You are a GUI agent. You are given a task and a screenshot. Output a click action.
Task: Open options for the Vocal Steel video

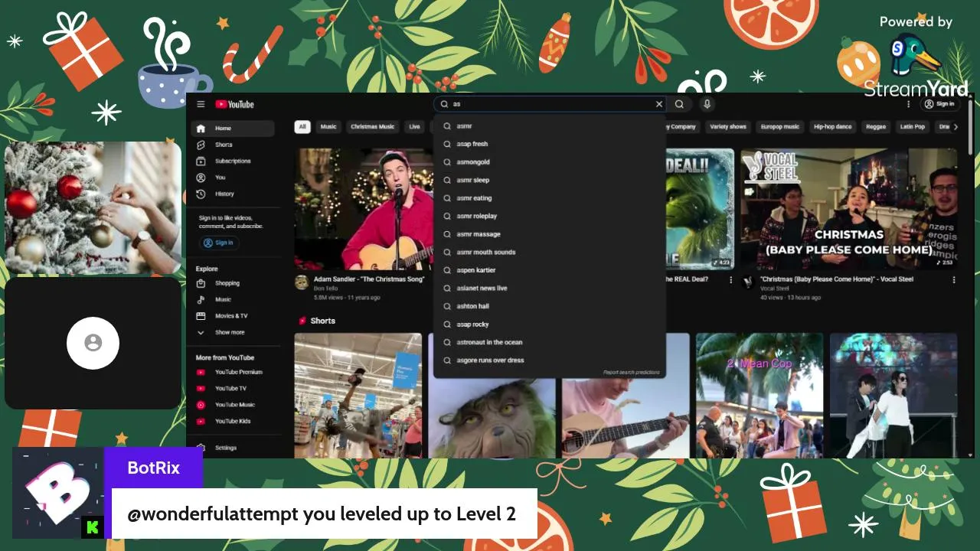[x=954, y=280]
